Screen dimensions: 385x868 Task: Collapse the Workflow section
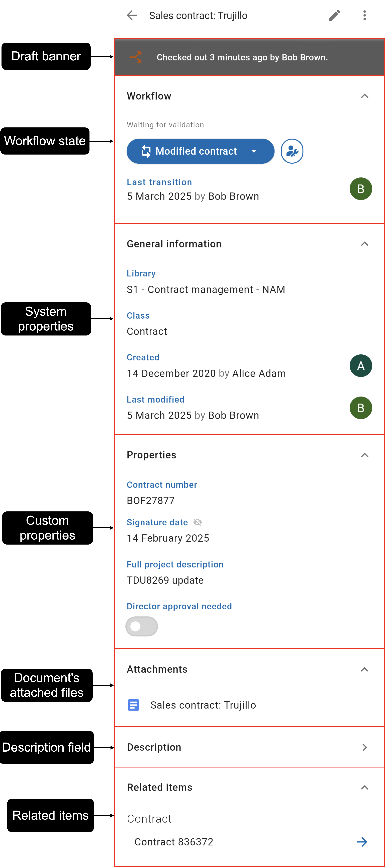click(364, 96)
